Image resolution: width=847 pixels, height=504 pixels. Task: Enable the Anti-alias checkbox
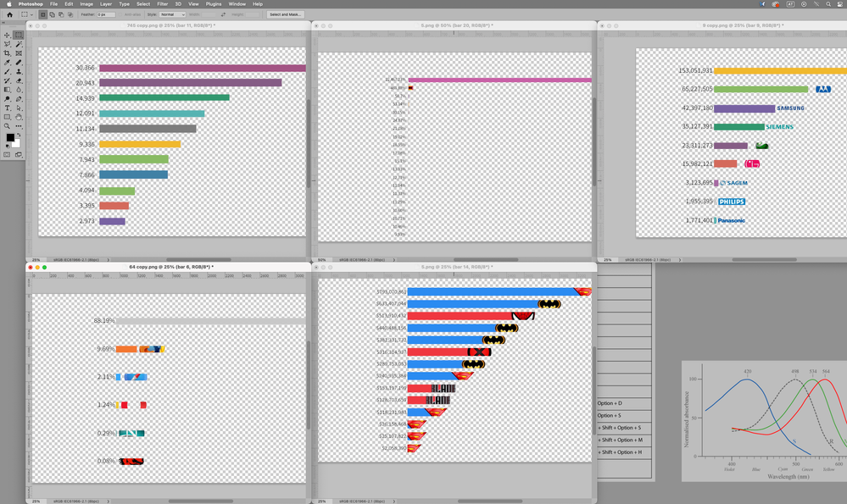coord(120,14)
